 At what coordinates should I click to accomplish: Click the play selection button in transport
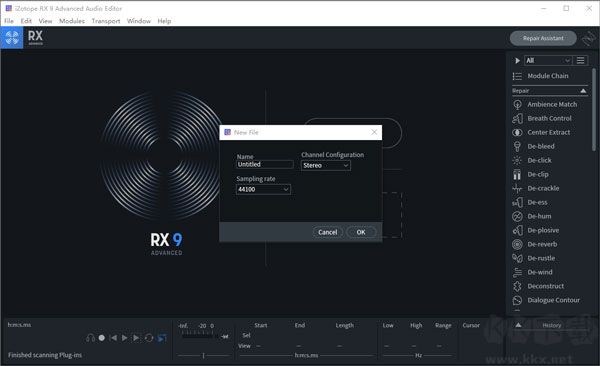coord(136,338)
